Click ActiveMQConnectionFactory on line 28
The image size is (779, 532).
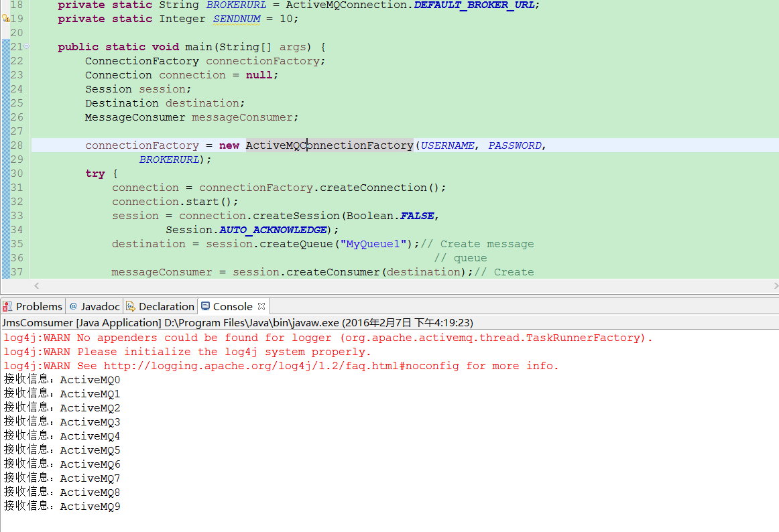pos(329,145)
